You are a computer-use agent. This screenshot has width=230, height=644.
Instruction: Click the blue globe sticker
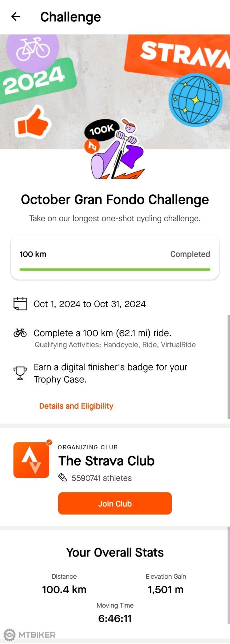point(195,100)
